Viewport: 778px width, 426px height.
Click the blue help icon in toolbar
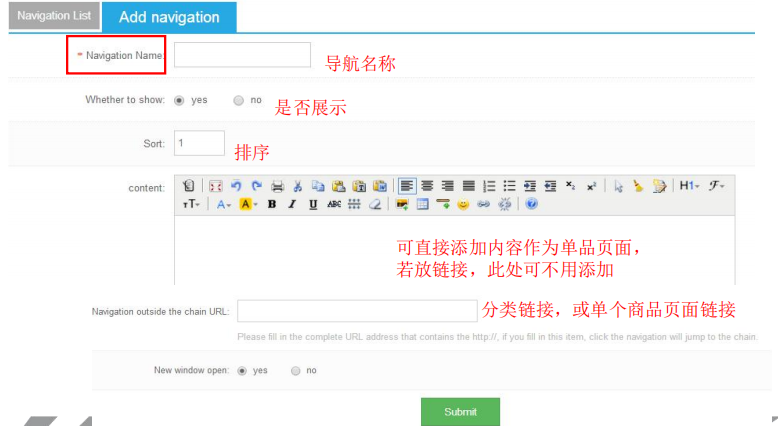[531, 204]
